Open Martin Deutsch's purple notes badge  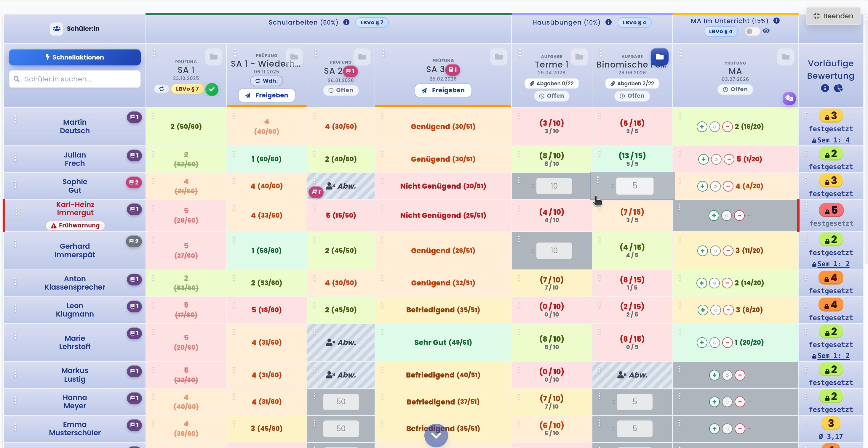134,117
